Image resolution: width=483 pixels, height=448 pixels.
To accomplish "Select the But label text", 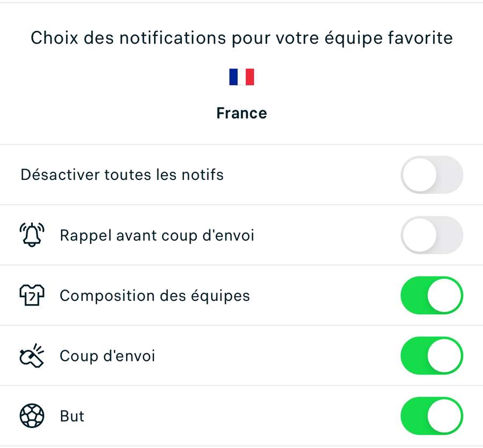I will pos(72,416).
